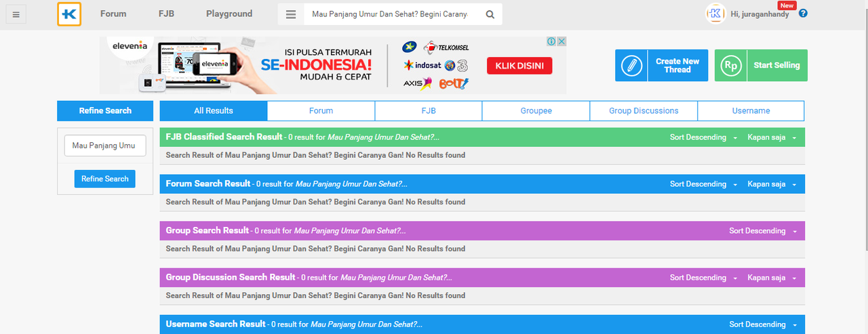Select the Username results tab
Image resolution: width=868 pixels, height=334 pixels.
(751, 111)
